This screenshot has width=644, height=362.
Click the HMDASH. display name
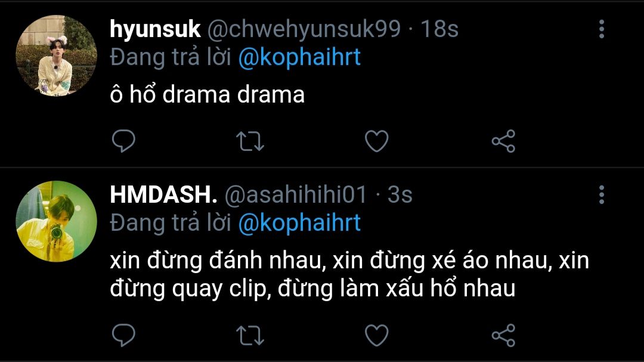tap(163, 195)
